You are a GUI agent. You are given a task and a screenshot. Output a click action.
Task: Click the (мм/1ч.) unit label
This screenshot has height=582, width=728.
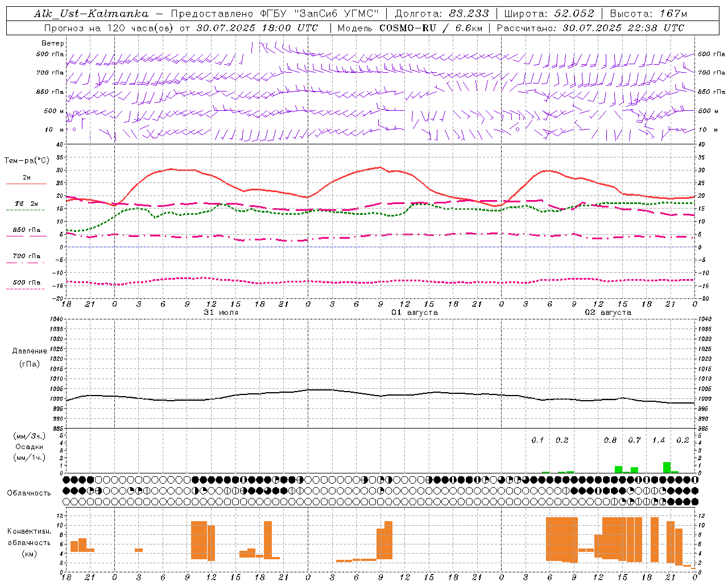coord(29,458)
